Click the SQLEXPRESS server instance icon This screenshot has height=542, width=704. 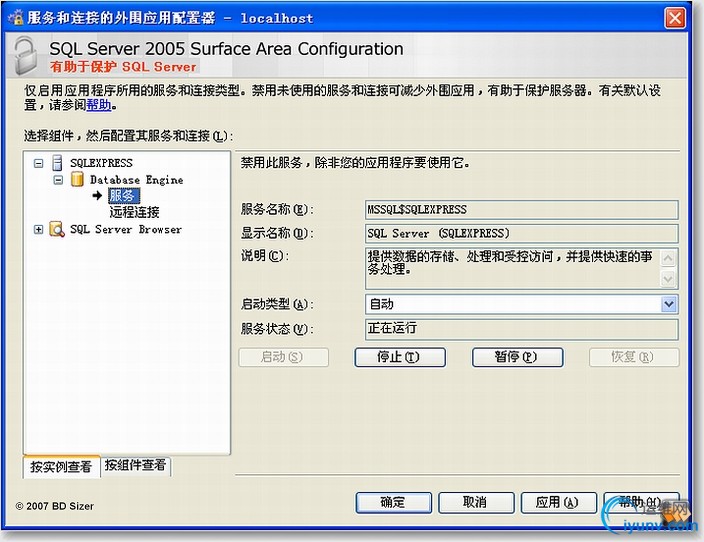click(x=57, y=163)
